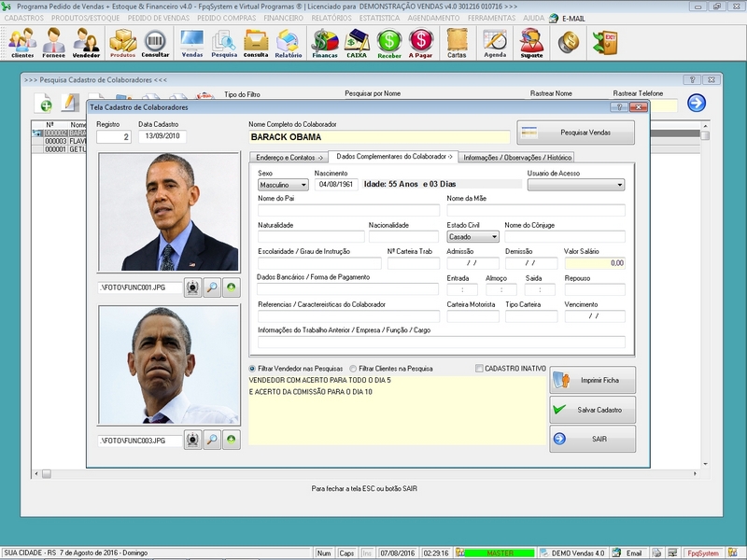Click the Salvar Cadastro button
Viewport: 747px width, 560px height.
[x=592, y=410]
